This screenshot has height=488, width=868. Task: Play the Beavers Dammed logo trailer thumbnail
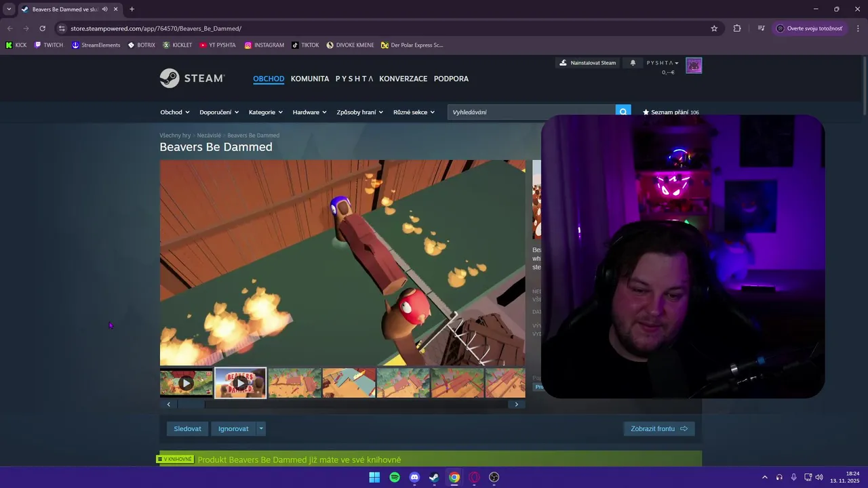pos(240,383)
